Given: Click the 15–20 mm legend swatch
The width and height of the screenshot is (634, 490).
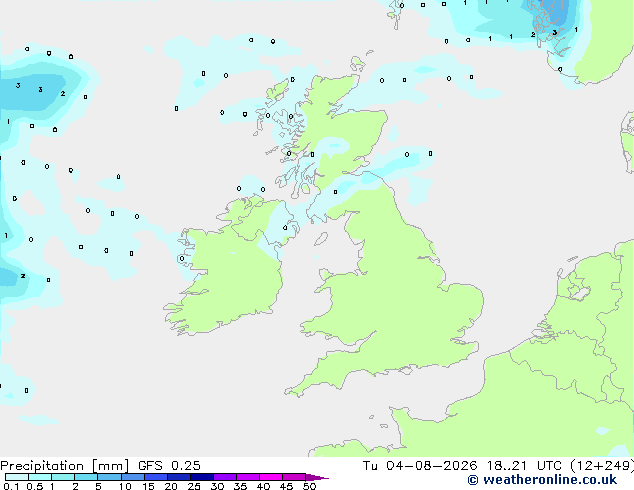Looking at the screenshot, I should [x=155, y=477].
